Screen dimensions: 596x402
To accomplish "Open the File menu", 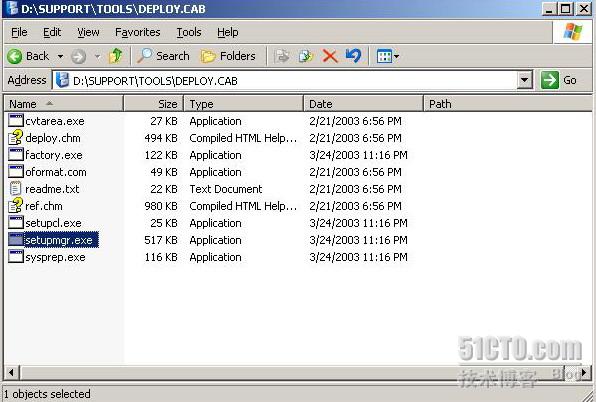I will pyautogui.click(x=19, y=32).
